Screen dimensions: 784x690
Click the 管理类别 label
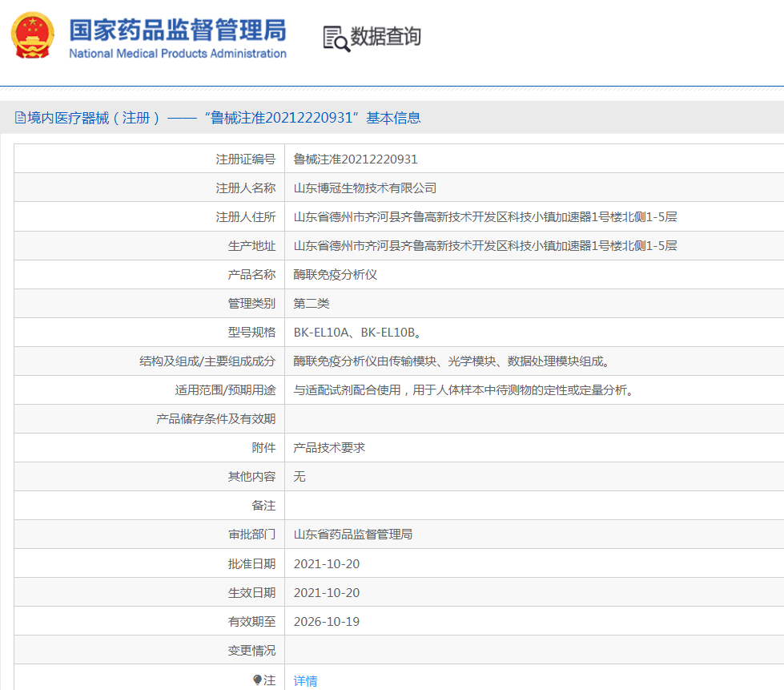click(x=251, y=303)
